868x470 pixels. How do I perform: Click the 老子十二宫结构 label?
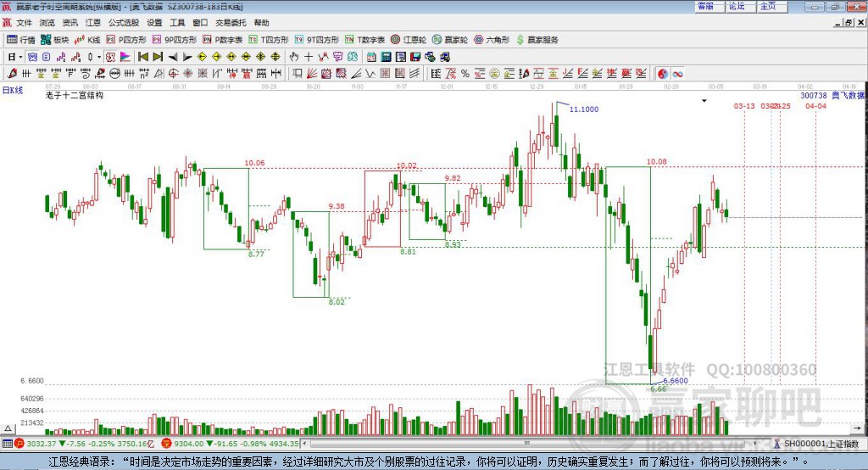(75, 95)
